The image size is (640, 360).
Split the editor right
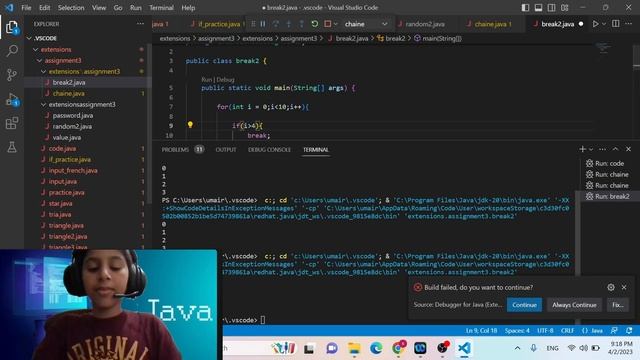coord(616,24)
